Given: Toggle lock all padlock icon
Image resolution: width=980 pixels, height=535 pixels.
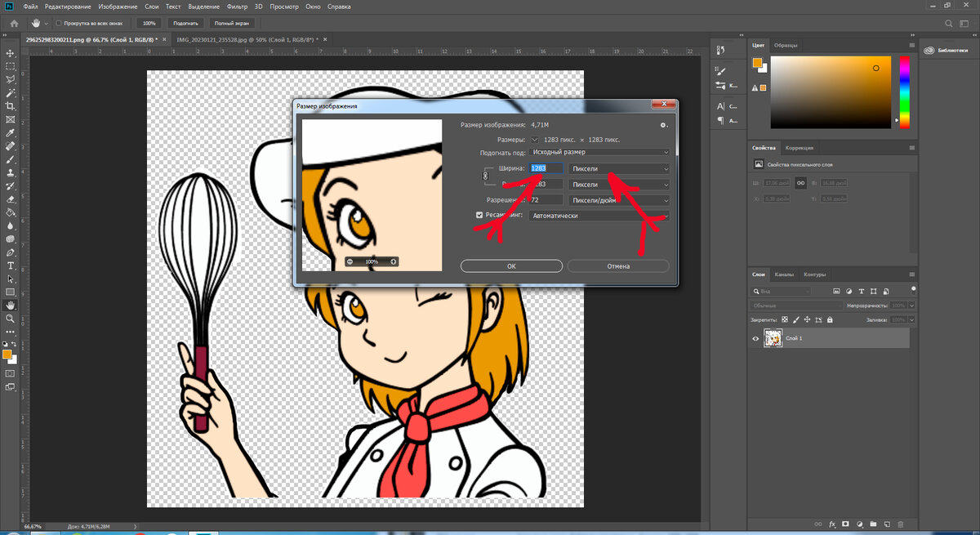Looking at the screenshot, I should [x=829, y=319].
